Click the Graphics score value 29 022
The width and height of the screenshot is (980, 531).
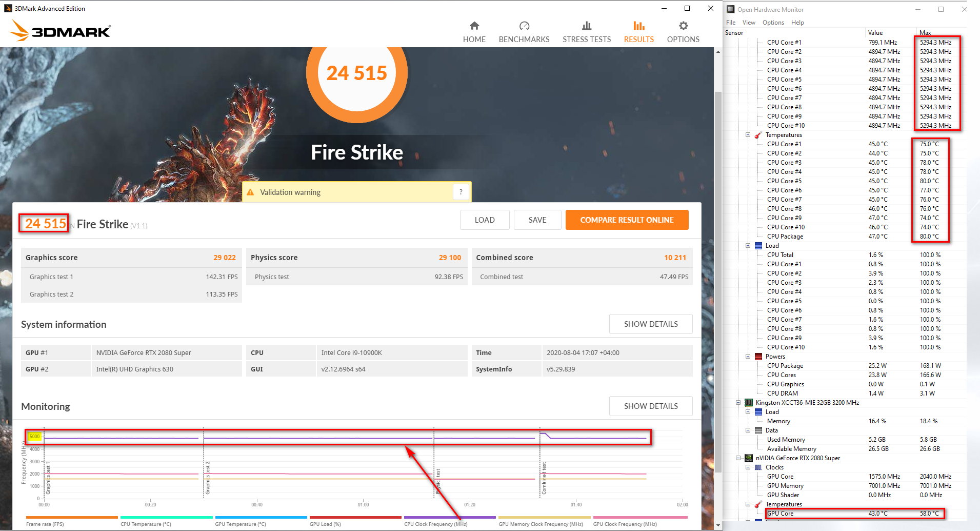tap(225, 258)
